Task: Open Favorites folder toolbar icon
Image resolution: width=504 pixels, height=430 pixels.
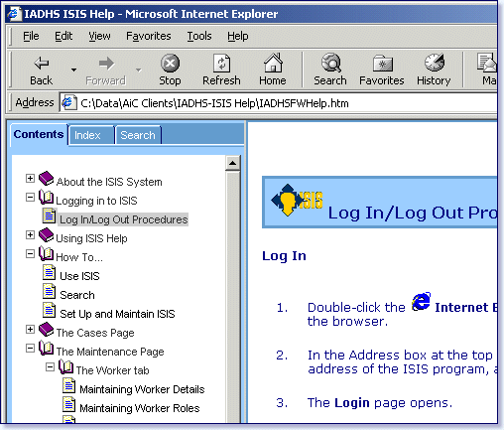Action: 383,64
